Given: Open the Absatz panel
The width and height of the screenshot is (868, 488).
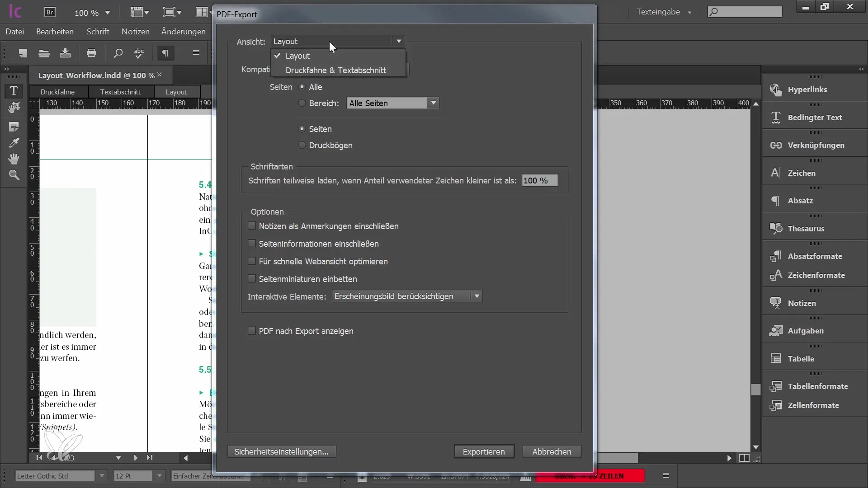Looking at the screenshot, I should (x=799, y=200).
